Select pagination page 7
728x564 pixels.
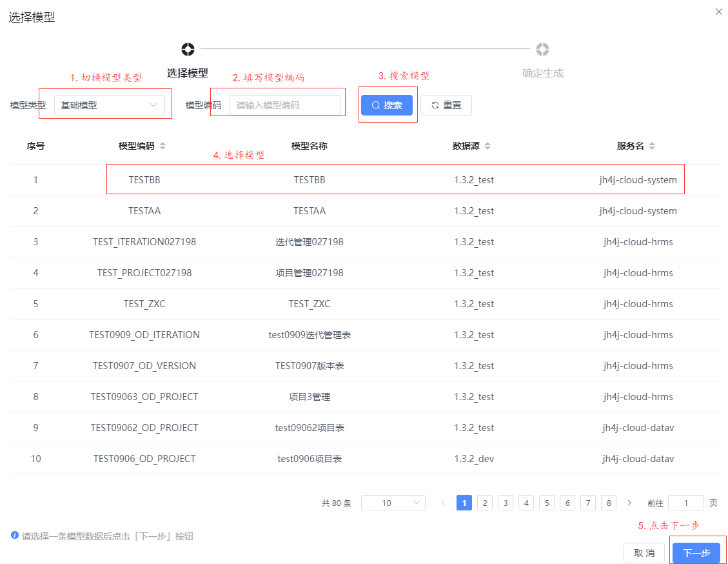pos(588,503)
